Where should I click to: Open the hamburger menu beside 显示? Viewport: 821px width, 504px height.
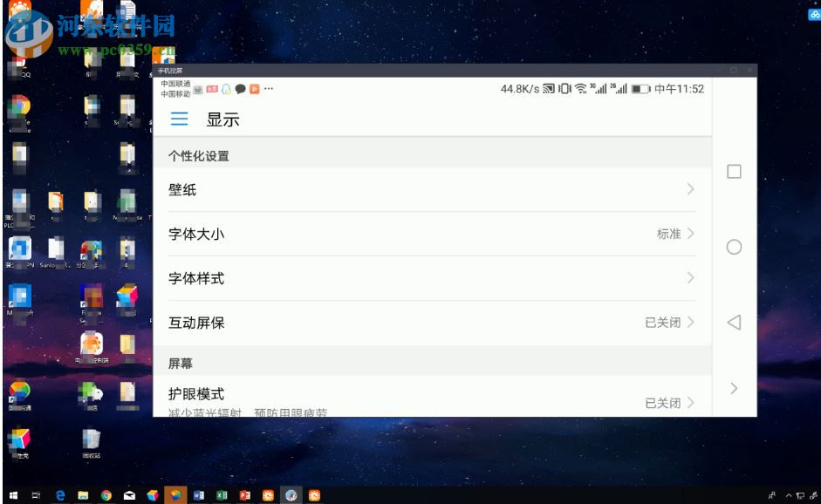179,119
